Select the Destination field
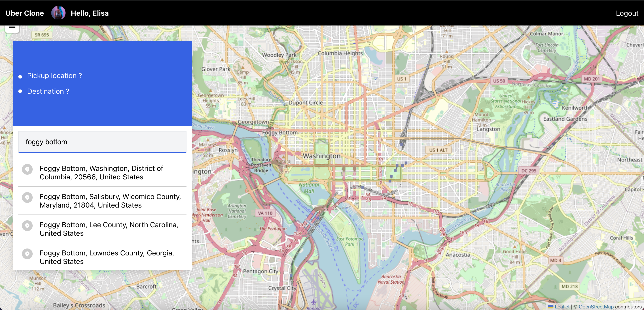 point(48,91)
